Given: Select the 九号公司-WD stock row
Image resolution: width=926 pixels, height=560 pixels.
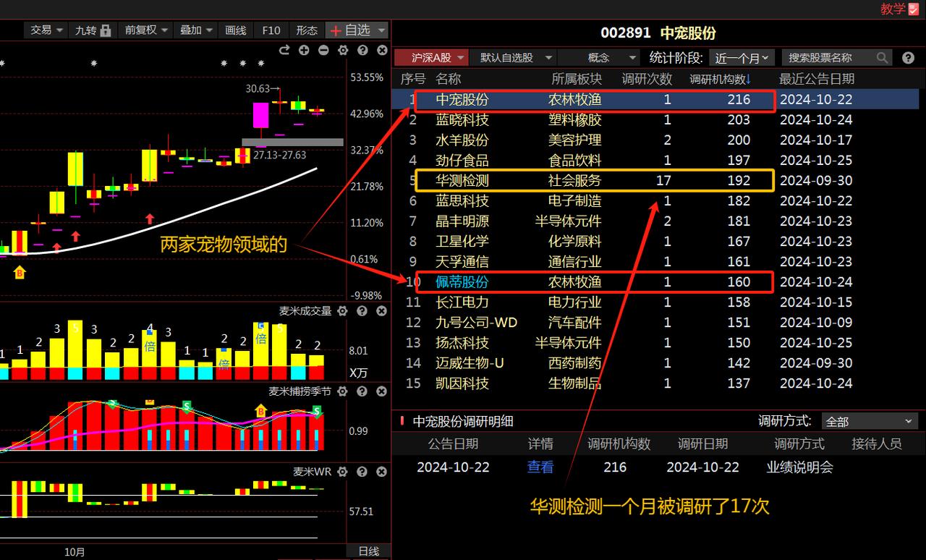Looking at the screenshot, I should tap(655, 323).
